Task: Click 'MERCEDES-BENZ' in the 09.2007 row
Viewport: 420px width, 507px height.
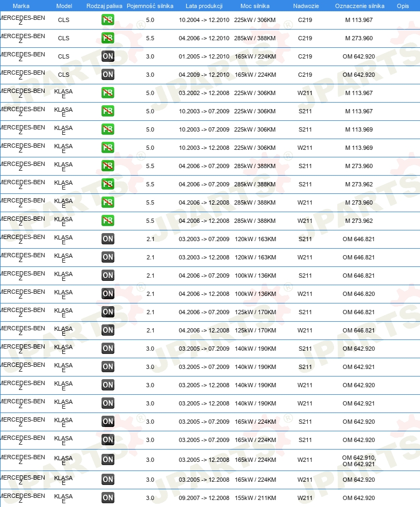Action: [22, 498]
